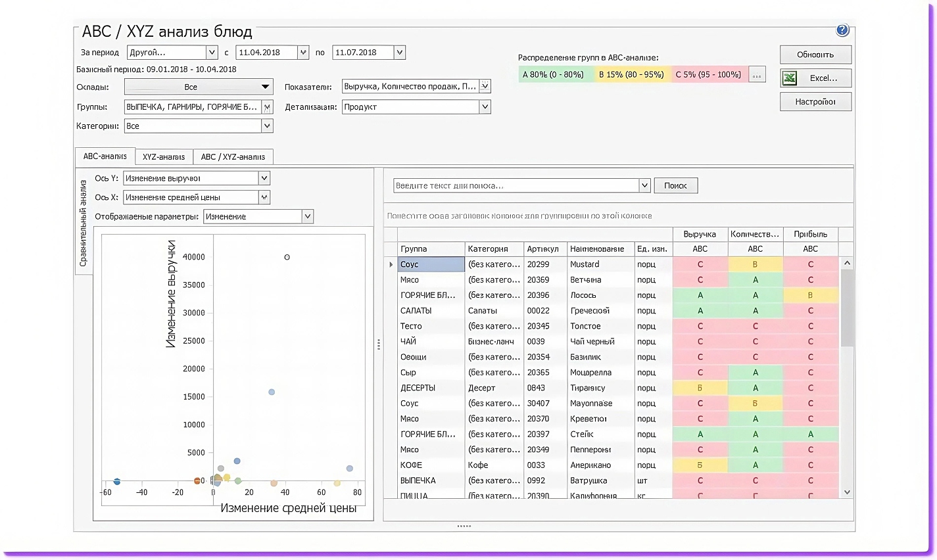Image resolution: width=937 pixels, height=560 pixels.
Task: Click the blue help question mark icon
Action: 842,30
